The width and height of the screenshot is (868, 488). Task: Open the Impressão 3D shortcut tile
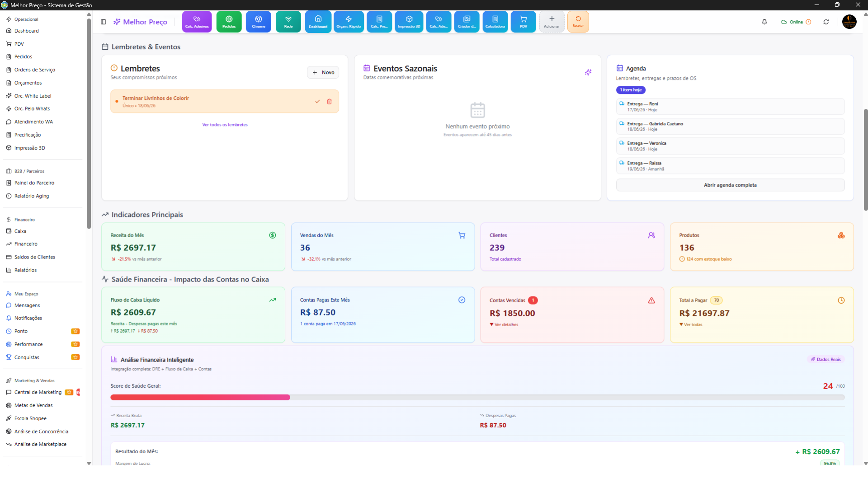tap(409, 22)
